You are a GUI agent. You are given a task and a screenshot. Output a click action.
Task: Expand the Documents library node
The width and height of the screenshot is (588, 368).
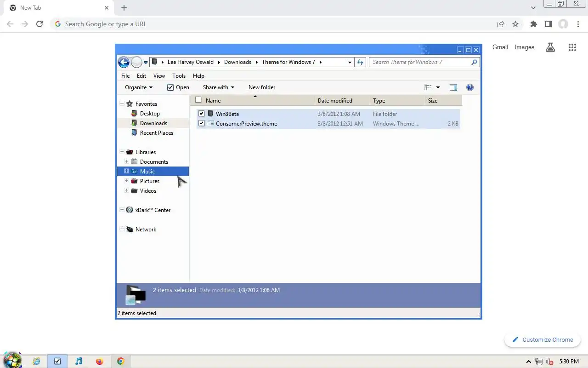(126, 161)
